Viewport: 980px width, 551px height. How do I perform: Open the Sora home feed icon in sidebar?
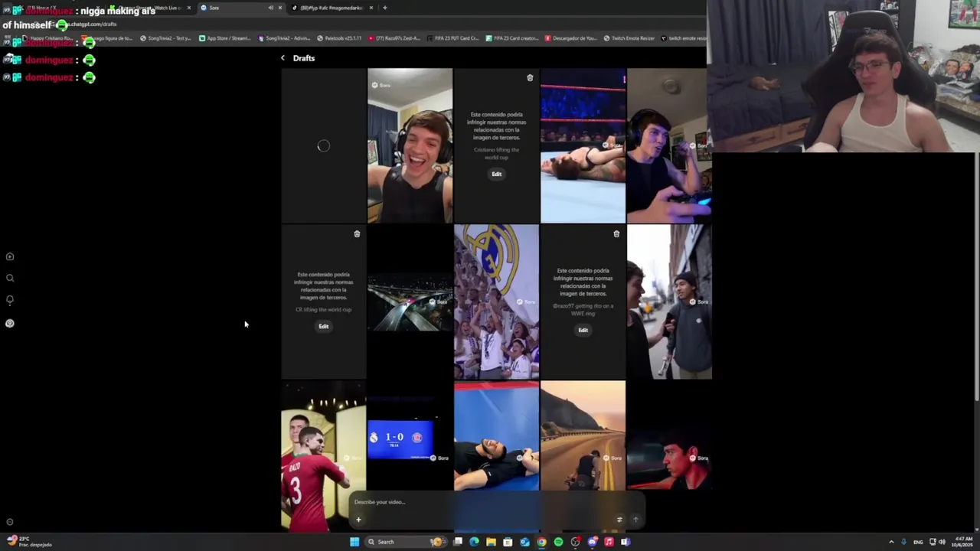pos(10,257)
